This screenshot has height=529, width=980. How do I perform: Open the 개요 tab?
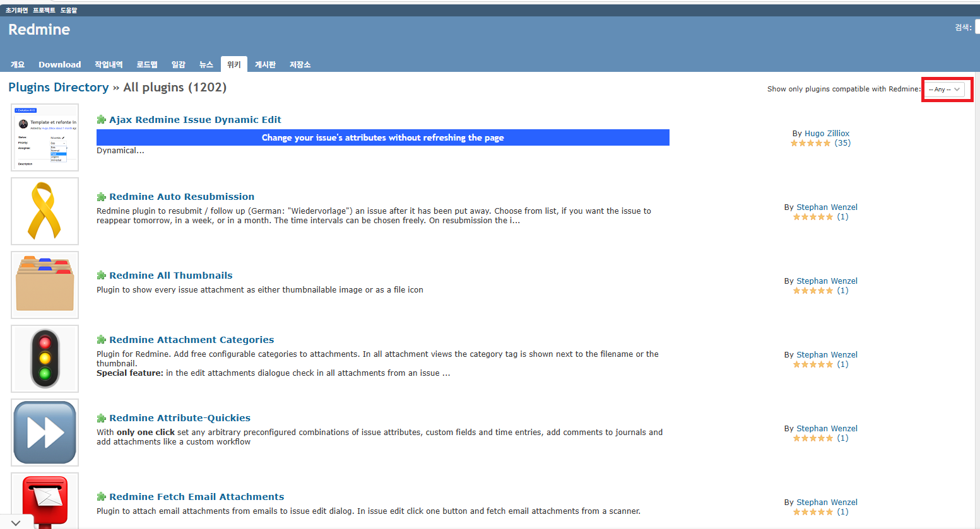point(18,64)
